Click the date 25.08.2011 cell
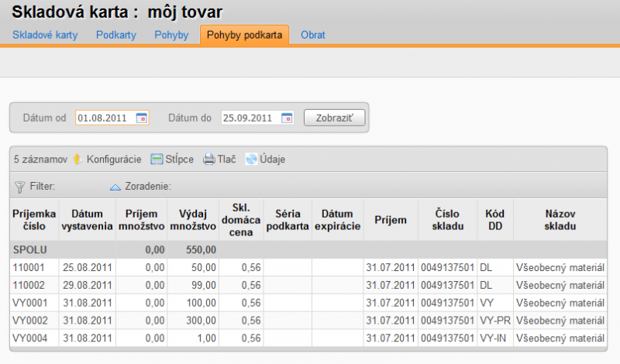Screen dimensions: 620x364 (x=88, y=267)
